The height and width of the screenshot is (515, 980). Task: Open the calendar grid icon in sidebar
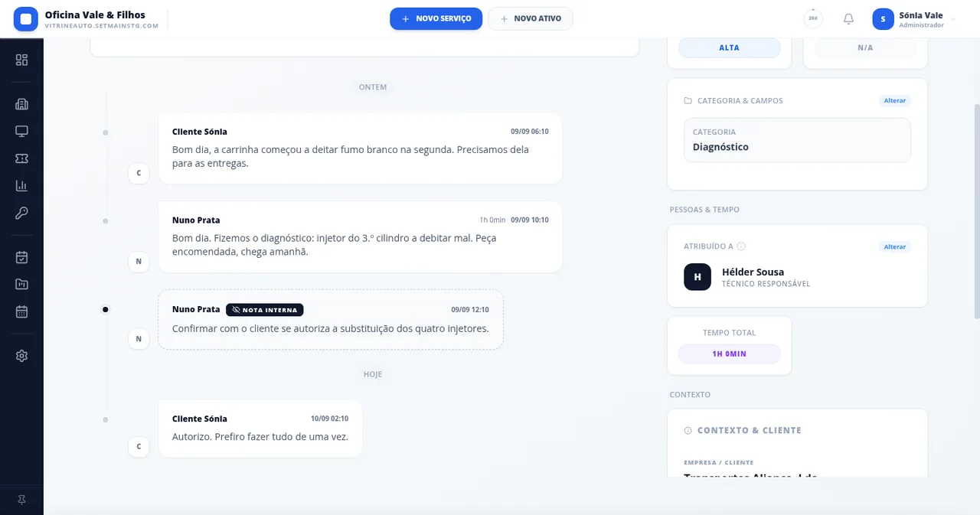21,311
